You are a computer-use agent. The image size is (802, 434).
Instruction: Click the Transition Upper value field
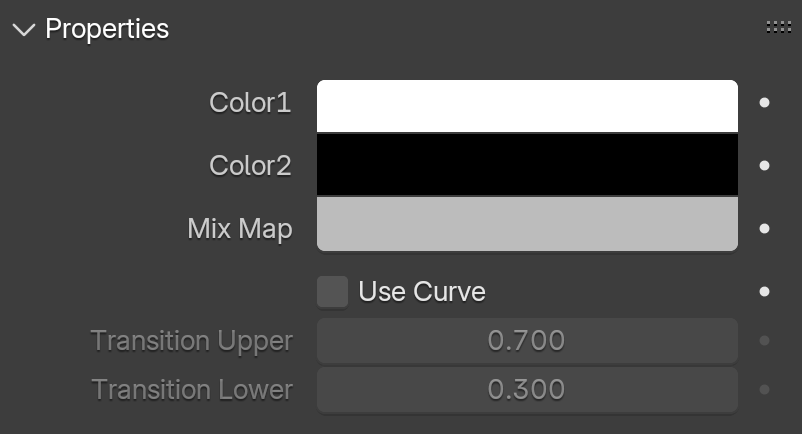pos(527,340)
